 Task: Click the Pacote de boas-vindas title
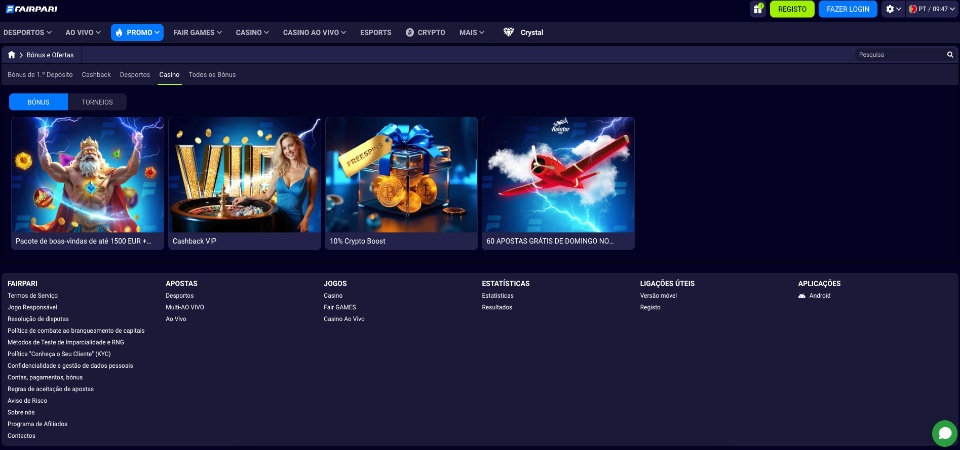pos(84,241)
